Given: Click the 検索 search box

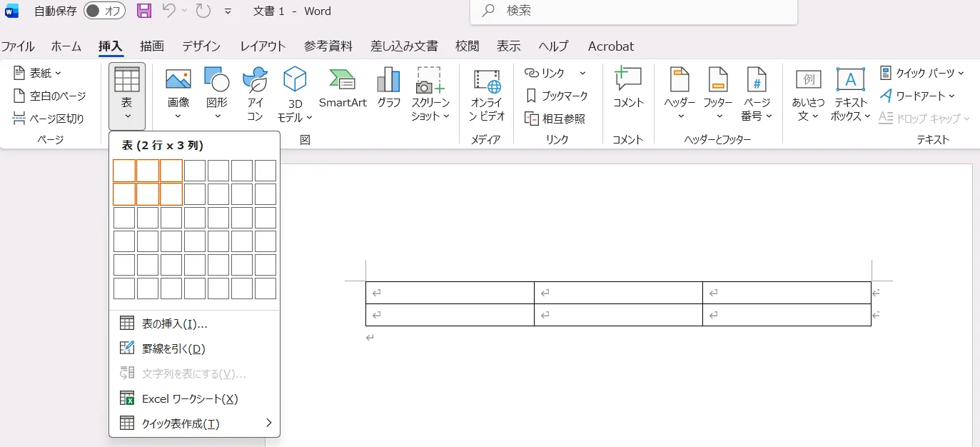Looking at the screenshot, I should 633,11.
